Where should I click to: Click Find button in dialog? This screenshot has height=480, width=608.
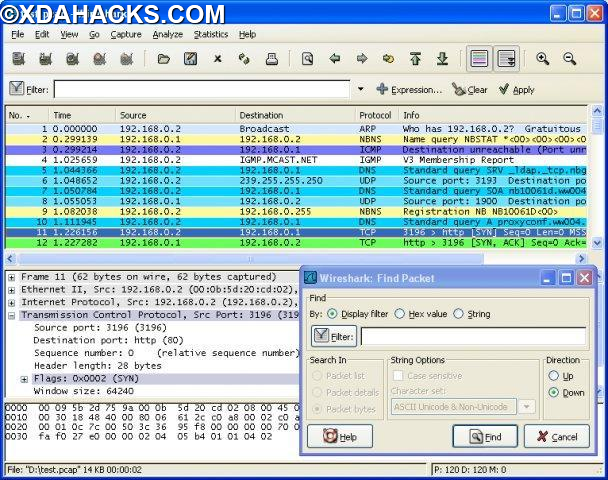(485, 436)
